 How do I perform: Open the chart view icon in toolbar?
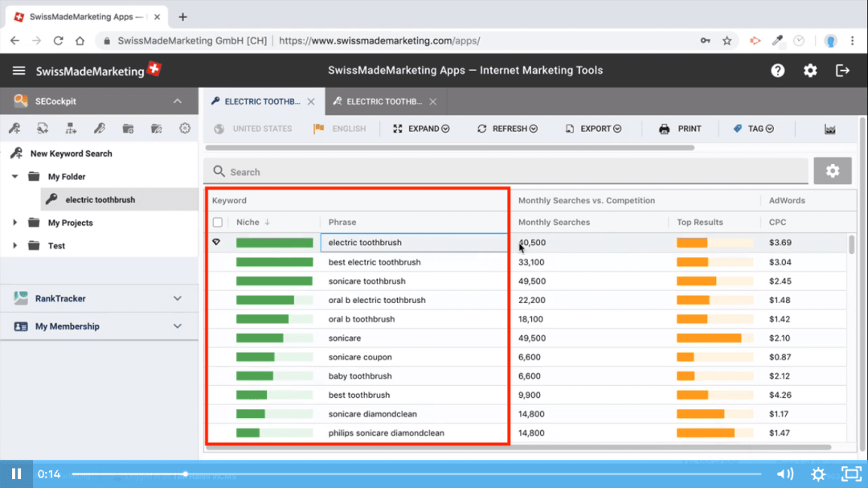point(829,129)
